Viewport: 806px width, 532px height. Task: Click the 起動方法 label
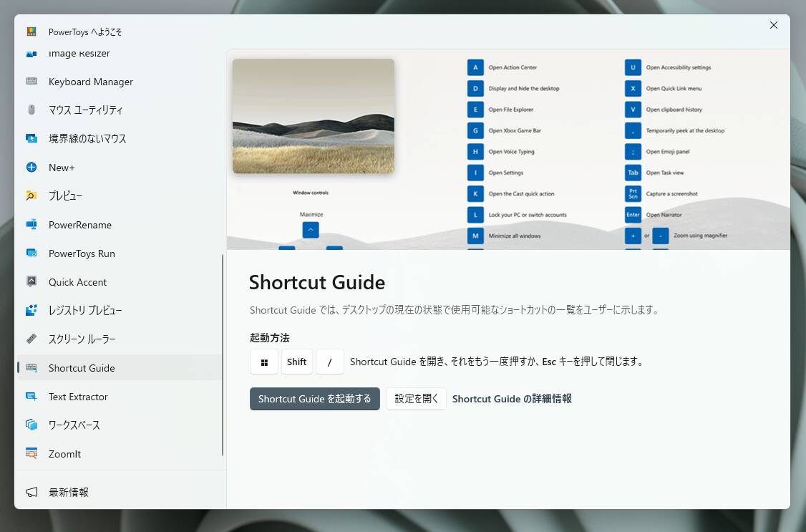269,338
